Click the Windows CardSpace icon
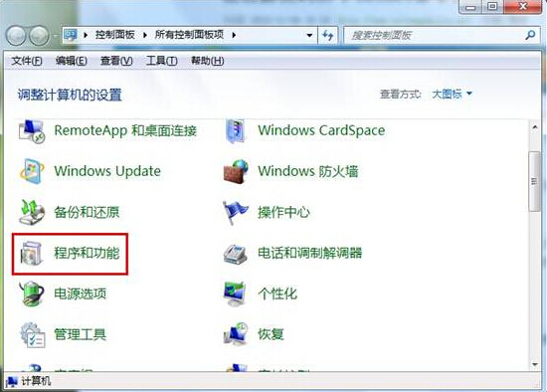 coord(236,131)
